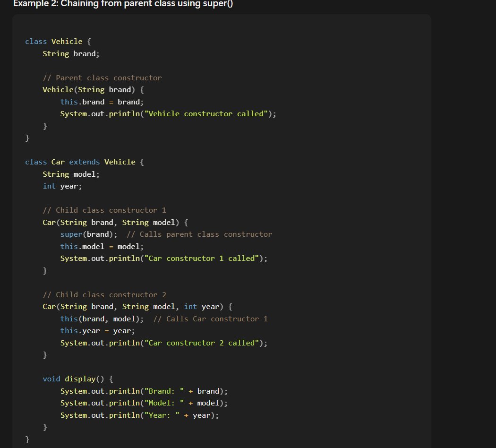Click the println "Car constructor 2 called" line
Image resolution: width=496 pixels, height=448 pixels.
[164, 343]
